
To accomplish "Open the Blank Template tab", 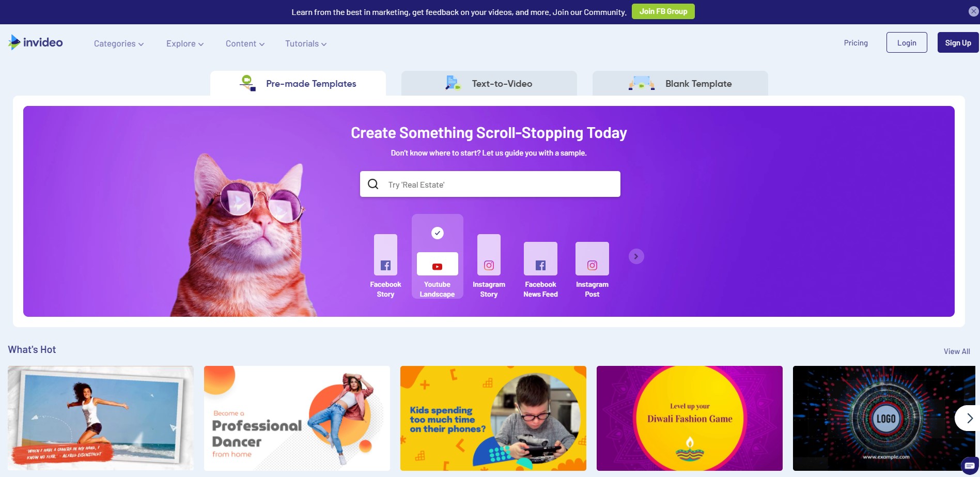I will tap(680, 83).
